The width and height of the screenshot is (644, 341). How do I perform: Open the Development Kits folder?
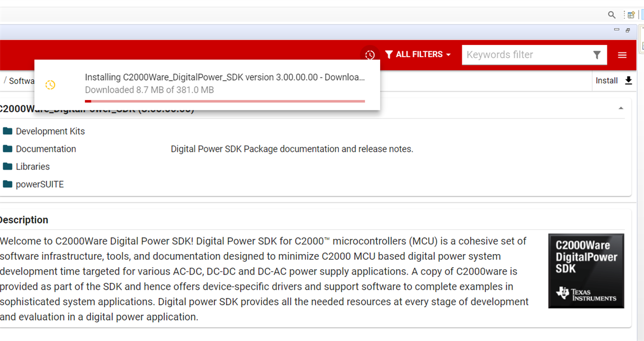click(x=50, y=131)
